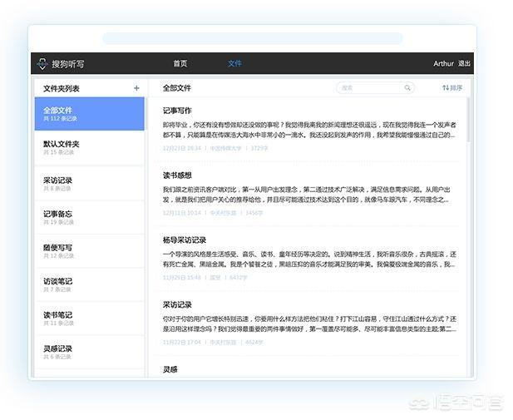Add a new folder with plus icon
This screenshot has width=513, height=420.
[136, 88]
